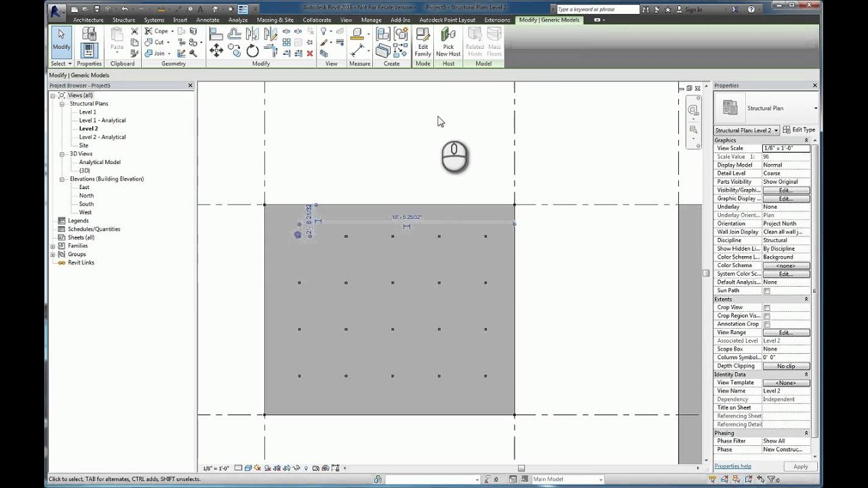
Task: Click the View Scale value field
Action: [x=786, y=148]
